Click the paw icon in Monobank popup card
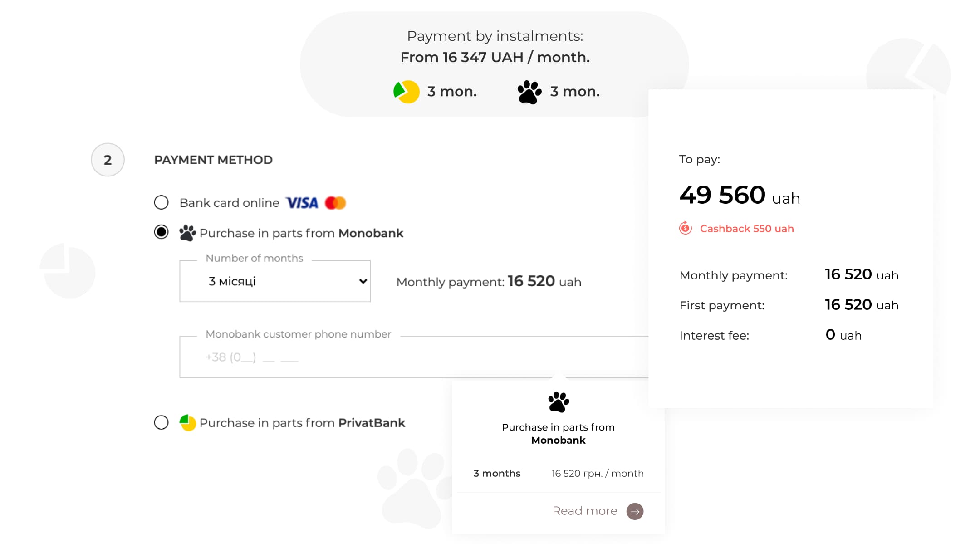Viewport: 980px width, 558px height. (x=559, y=402)
